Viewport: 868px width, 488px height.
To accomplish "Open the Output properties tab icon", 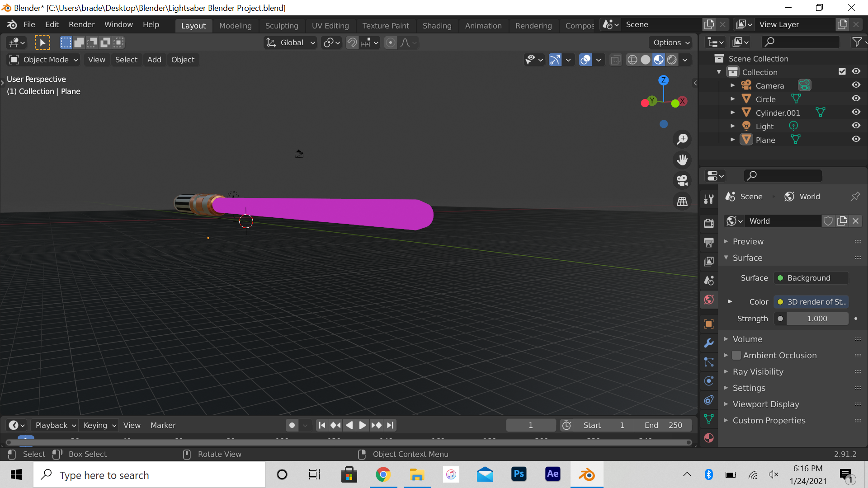I will coord(709,242).
